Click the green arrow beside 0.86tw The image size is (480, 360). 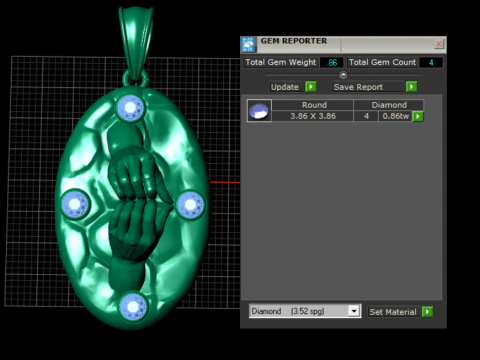pos(418,116)
